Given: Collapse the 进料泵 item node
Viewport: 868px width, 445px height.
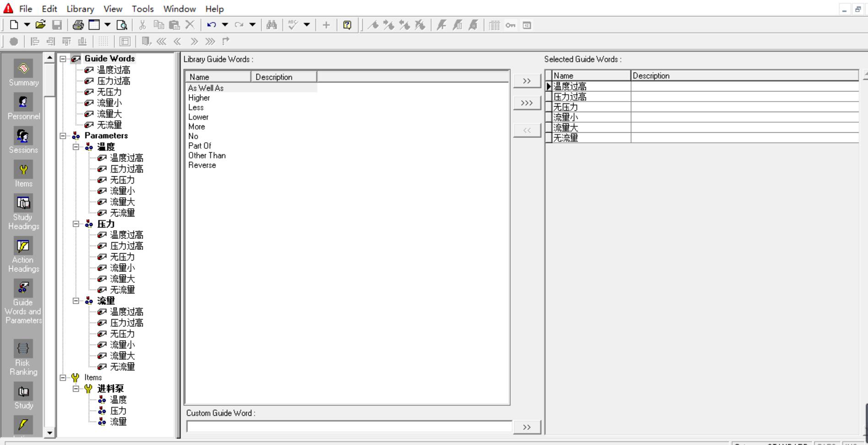Looking at the screenshot, I should click(x=76, y=389).
